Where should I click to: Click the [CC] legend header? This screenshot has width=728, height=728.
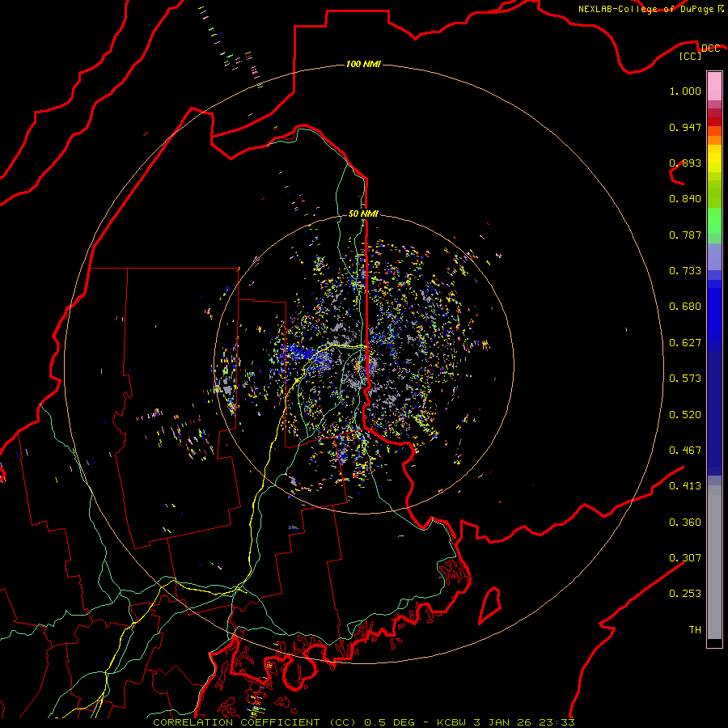click(x=691, y=56)
